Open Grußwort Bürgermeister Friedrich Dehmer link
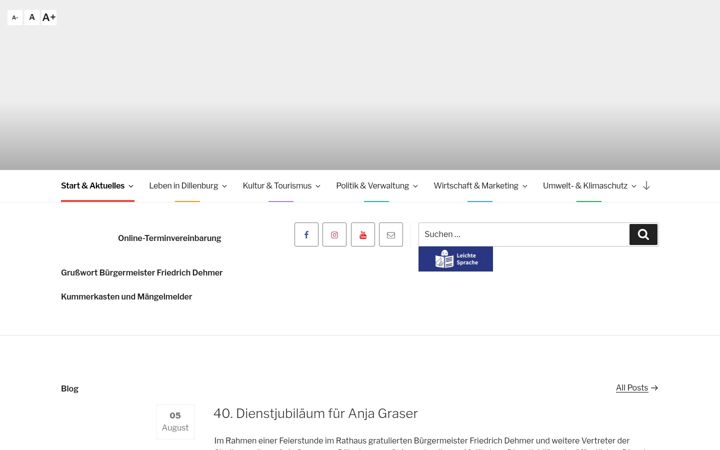Screen dimensions: 720x450 [142, 273]
